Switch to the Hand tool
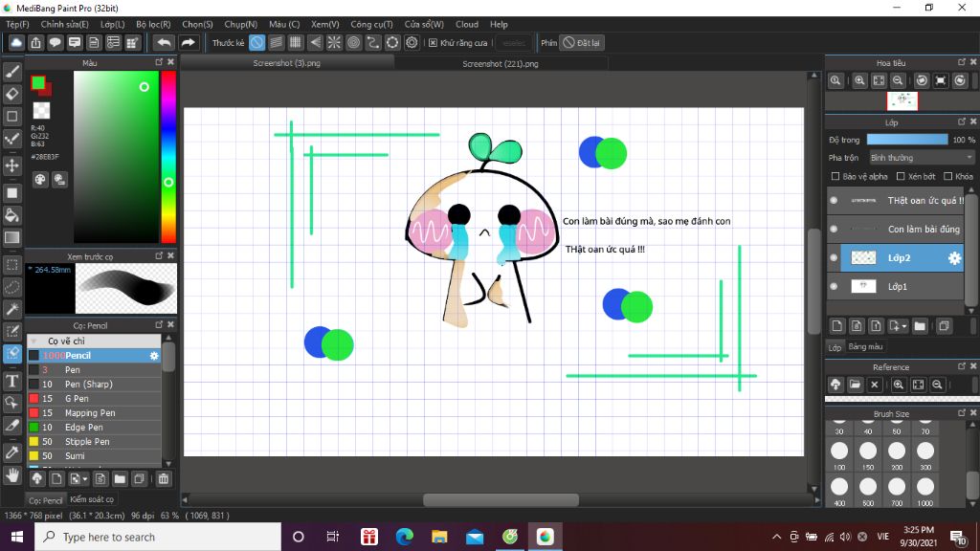Image resolution: width=980 pixels, height=551 pixels. click(11, 476)
